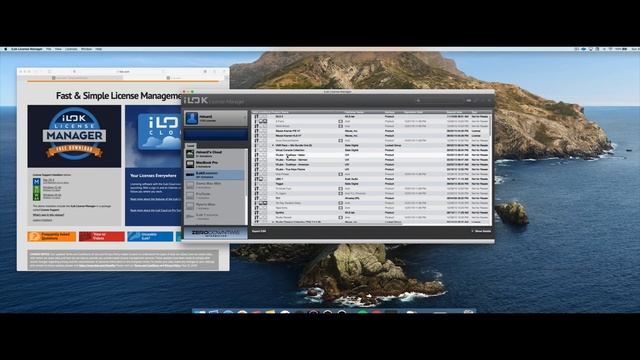The width and height of the screenshot is (640, 360).
Task: Switch to the Local tab in sidebar
Action: point(190,146)
